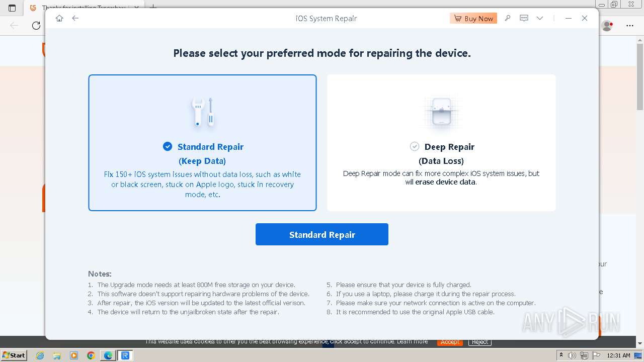Open the browser tab actions menu icon
The image size is (644, 362).
[x=13, y=8]
